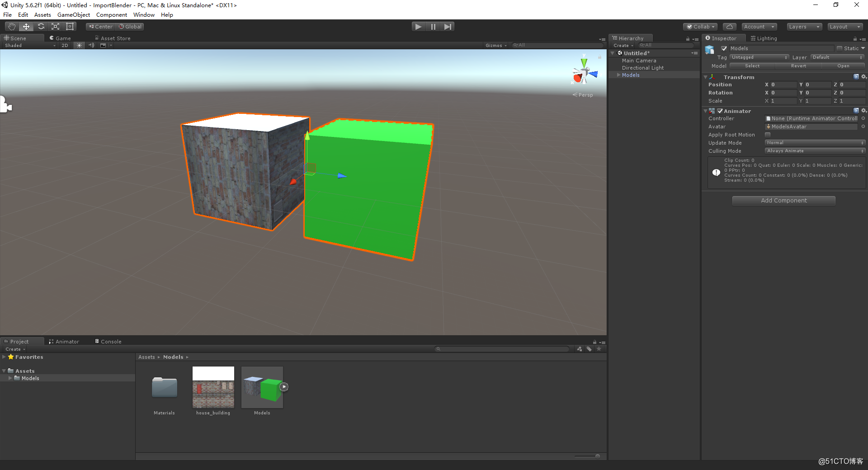Open the Collab dropdown

[x=700, y=27]
